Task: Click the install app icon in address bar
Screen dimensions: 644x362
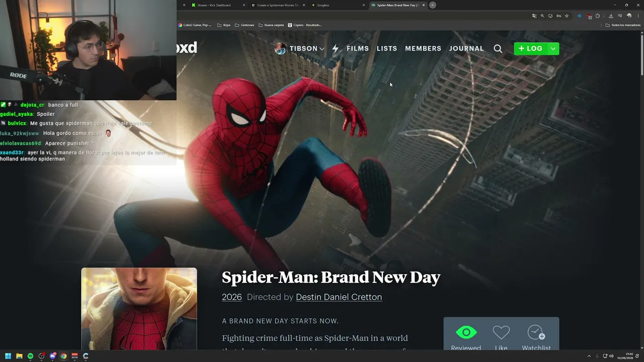Action: pos(550,16)
